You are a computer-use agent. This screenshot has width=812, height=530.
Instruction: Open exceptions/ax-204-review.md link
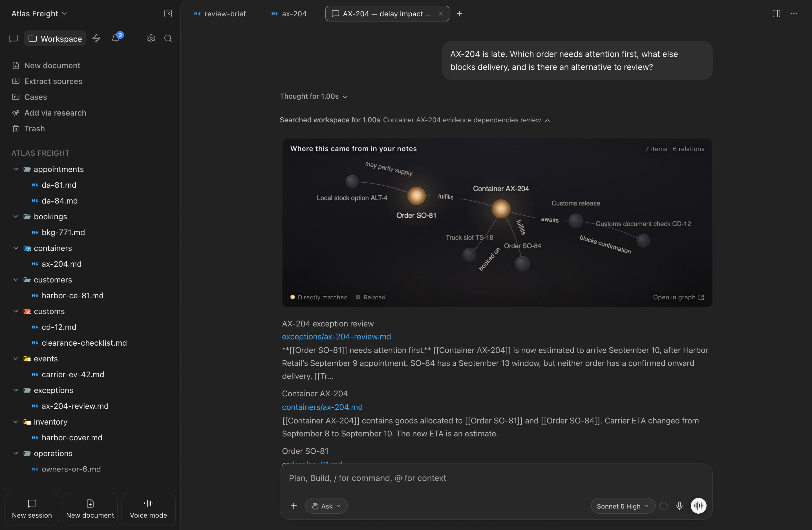336,337
